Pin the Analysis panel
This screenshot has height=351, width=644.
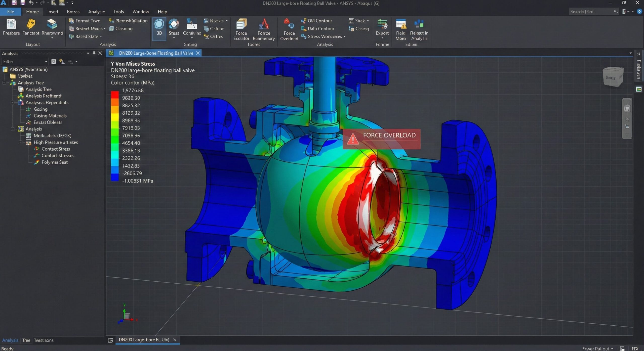(94, 53)
